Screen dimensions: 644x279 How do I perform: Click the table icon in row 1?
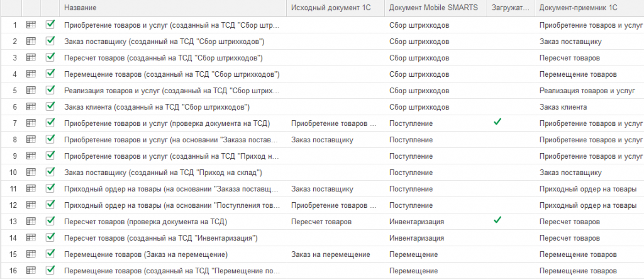31,25
